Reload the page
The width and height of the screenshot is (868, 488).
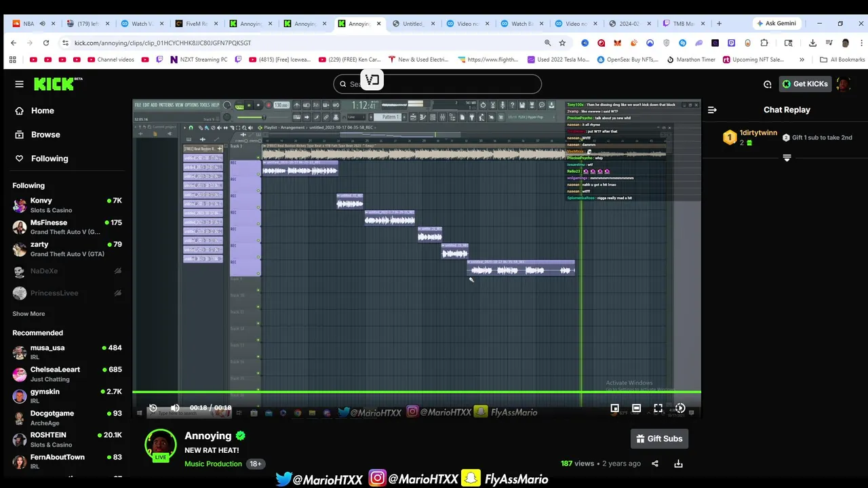(x=46, y=43)
